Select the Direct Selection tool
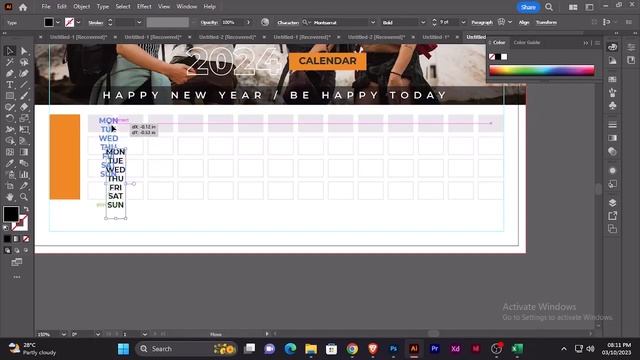 (x=24, y=51)
